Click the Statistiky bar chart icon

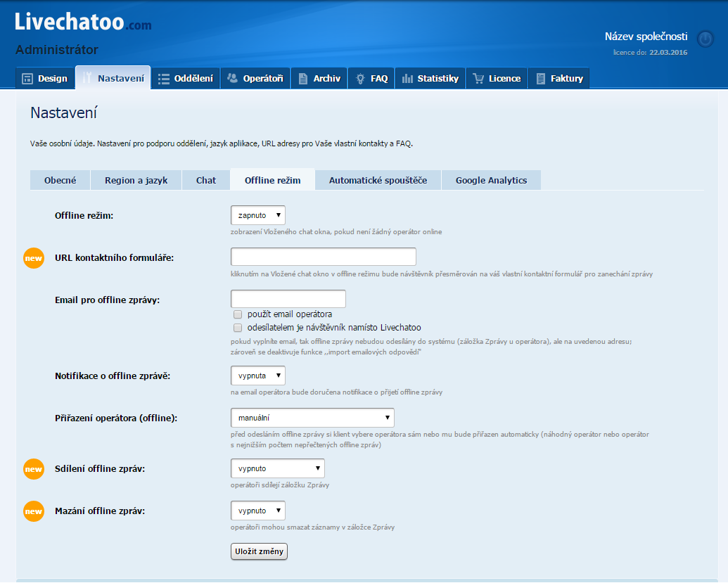[407, 79]
